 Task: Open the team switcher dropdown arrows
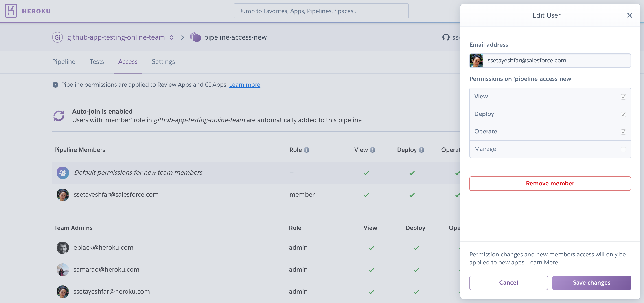[171, 37]
